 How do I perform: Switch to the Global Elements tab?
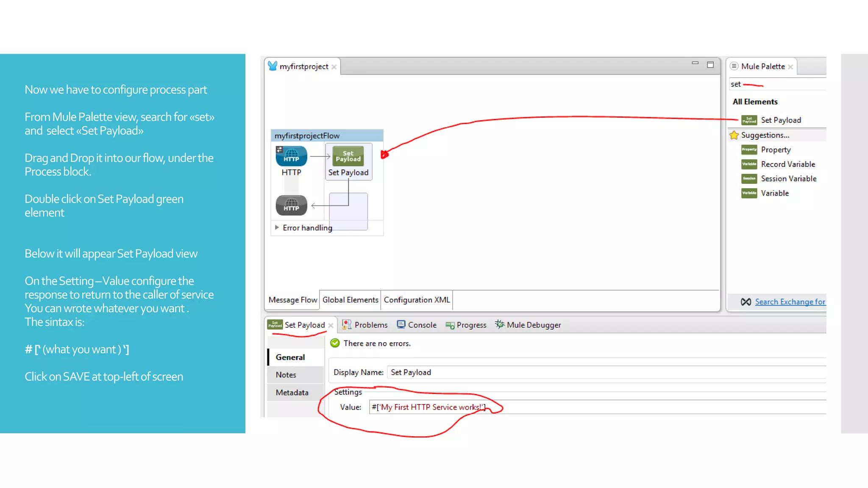(x=350, y=300)
